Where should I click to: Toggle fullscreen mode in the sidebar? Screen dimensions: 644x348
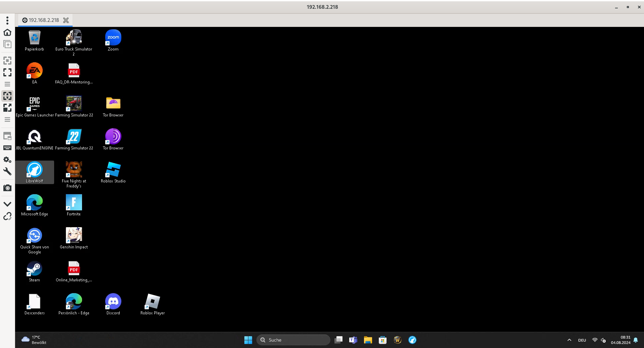[7, 72]
